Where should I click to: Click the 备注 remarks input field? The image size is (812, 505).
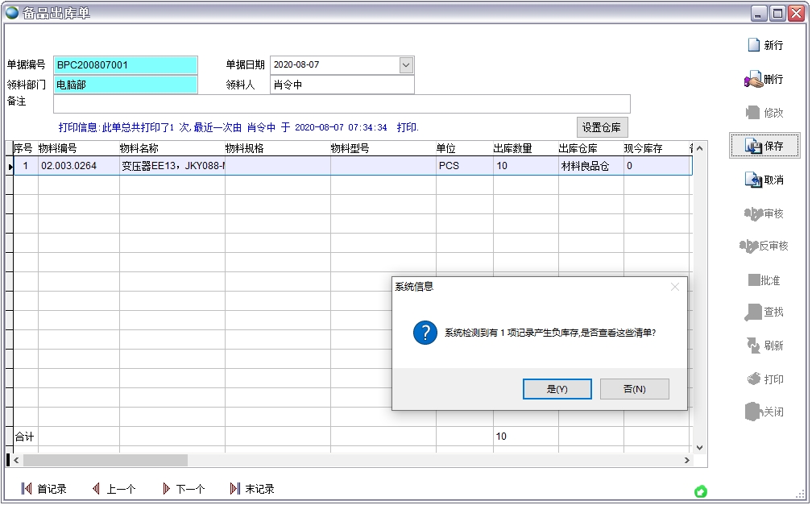click(x=342, y=104)
